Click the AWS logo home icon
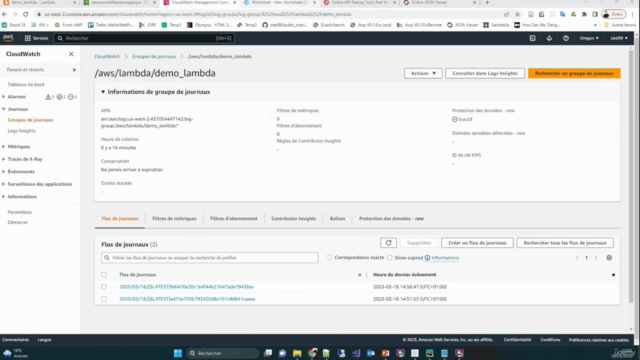640x360 pixels. click(x=8, y=38)
